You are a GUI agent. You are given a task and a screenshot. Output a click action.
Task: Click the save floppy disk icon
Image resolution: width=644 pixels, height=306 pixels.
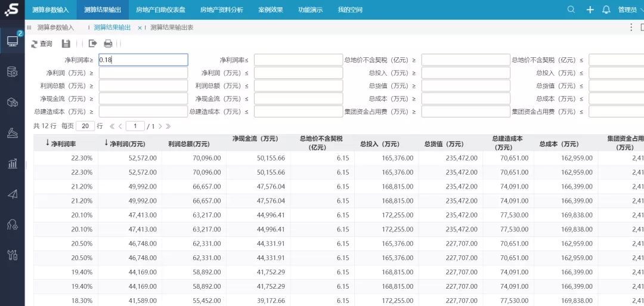coord(66,44)
